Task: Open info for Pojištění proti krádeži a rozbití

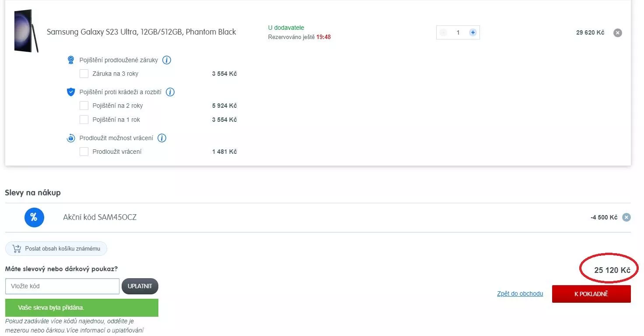Action: [170, 92]
